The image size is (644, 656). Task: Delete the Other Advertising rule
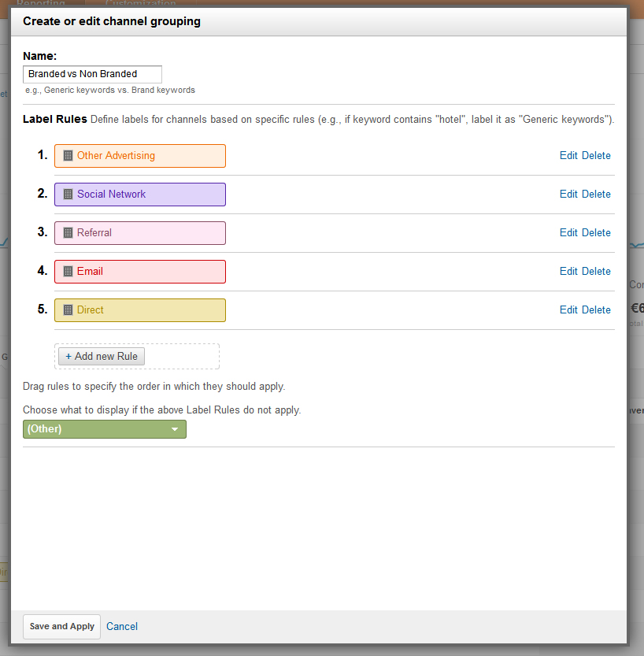point(596,156)
